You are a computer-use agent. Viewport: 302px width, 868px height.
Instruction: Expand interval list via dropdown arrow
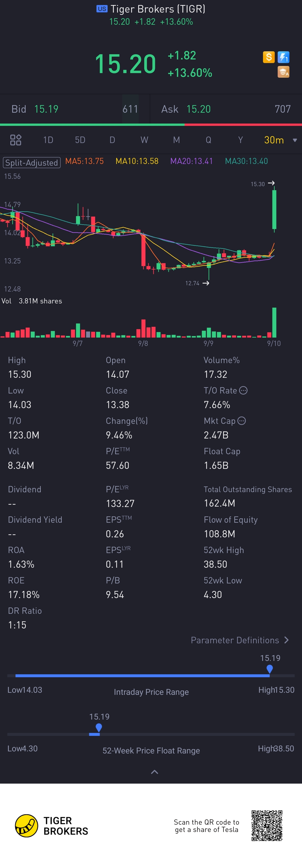(x=295, y=140)
